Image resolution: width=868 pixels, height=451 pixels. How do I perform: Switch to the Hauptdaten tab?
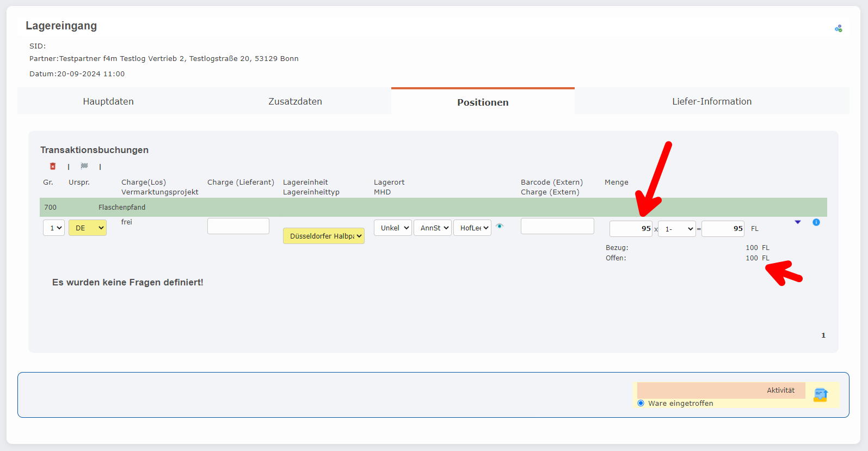(x=108, y=101)
